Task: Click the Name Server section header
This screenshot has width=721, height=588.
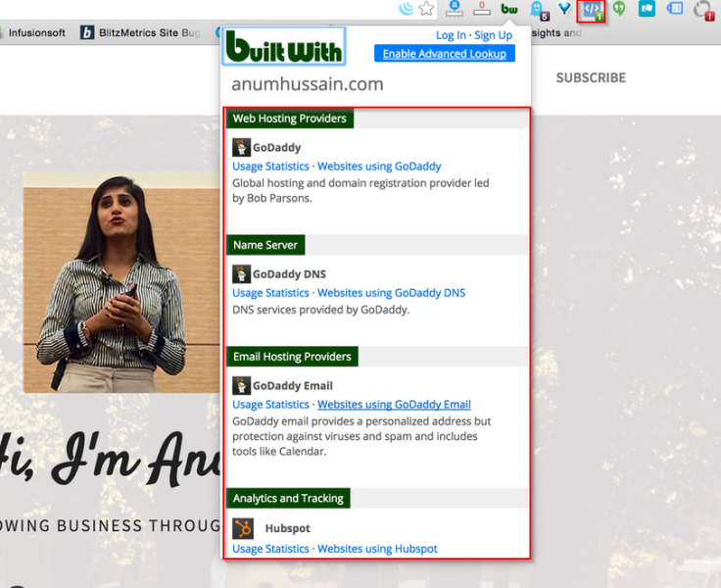Action: (x=265, y=245)
